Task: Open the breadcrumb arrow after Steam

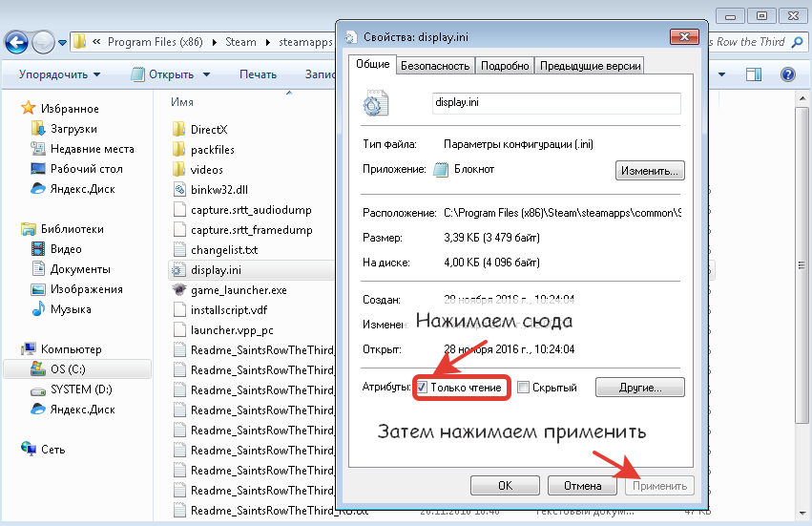Action: [x=268, y=43]
